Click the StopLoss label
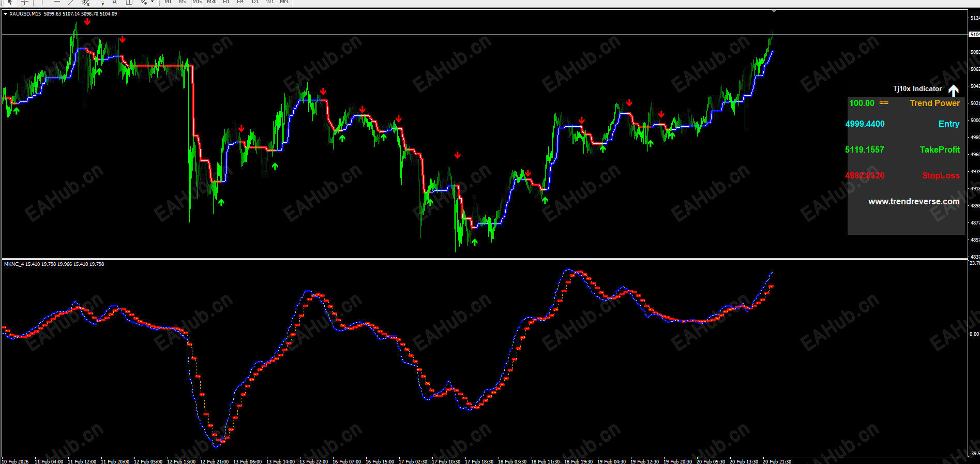The image size is (980, 464). 941,175
